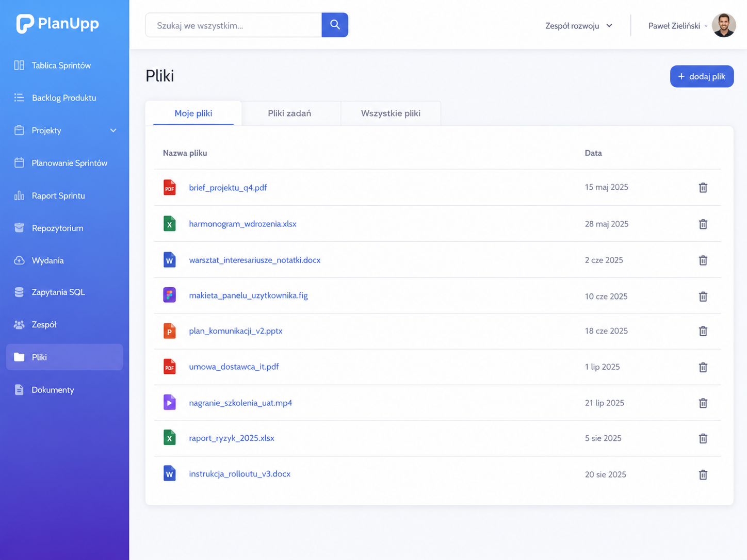Go to Dokumenty in the sidebar
Screen dimensions: 747x560
(64, 389)
